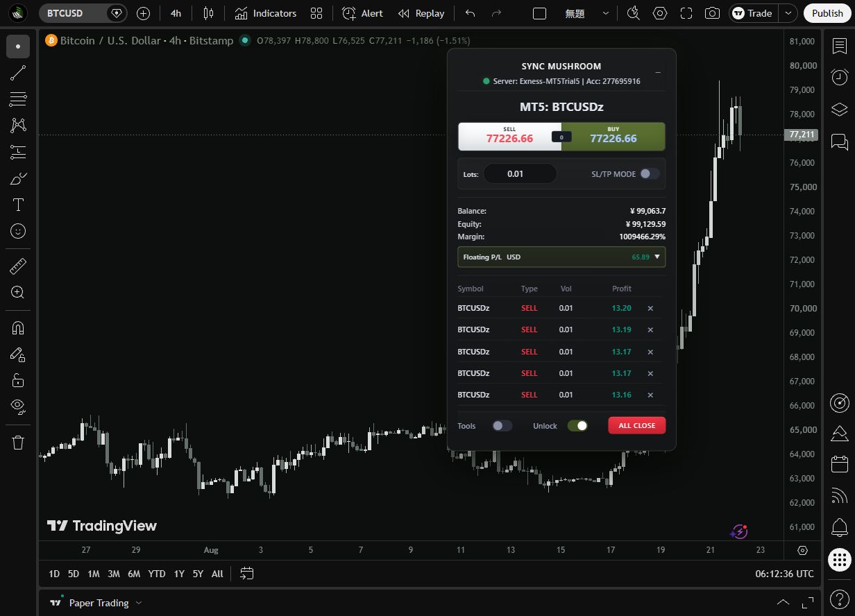Select the 6M date range
Screen dimensions: 855x616
[134, 574]
